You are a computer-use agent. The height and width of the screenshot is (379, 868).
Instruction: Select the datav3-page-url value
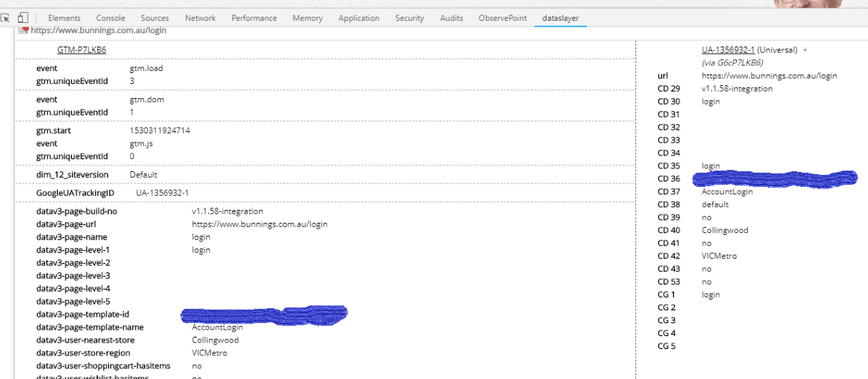260,224
